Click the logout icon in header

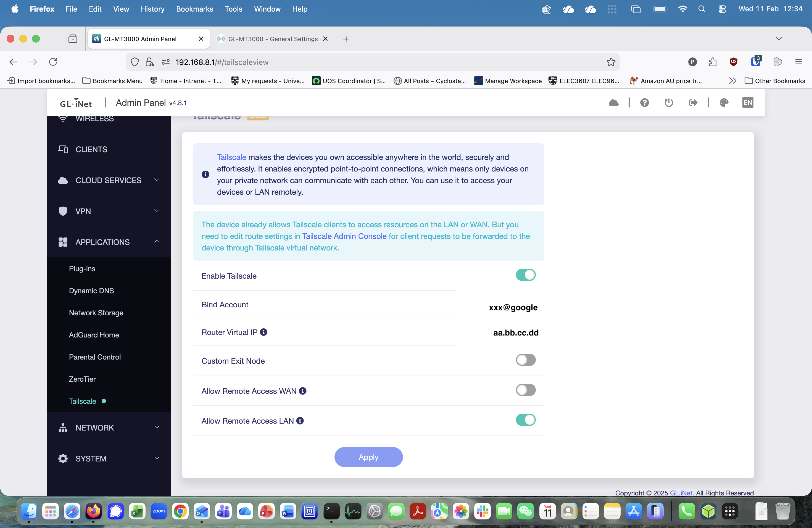click(693, 103)
